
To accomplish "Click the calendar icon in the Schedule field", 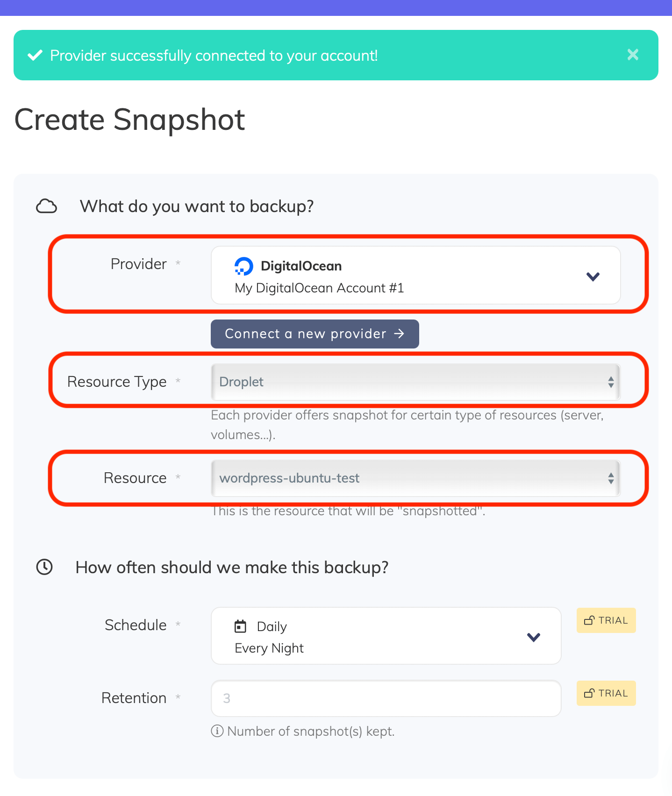I will (240, 626).
